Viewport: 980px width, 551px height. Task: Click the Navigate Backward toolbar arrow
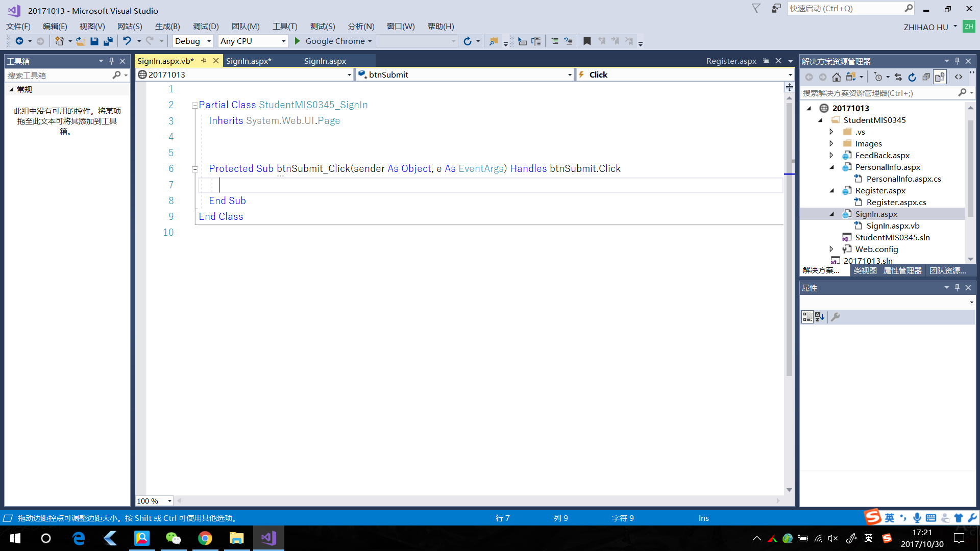[19, 41]
